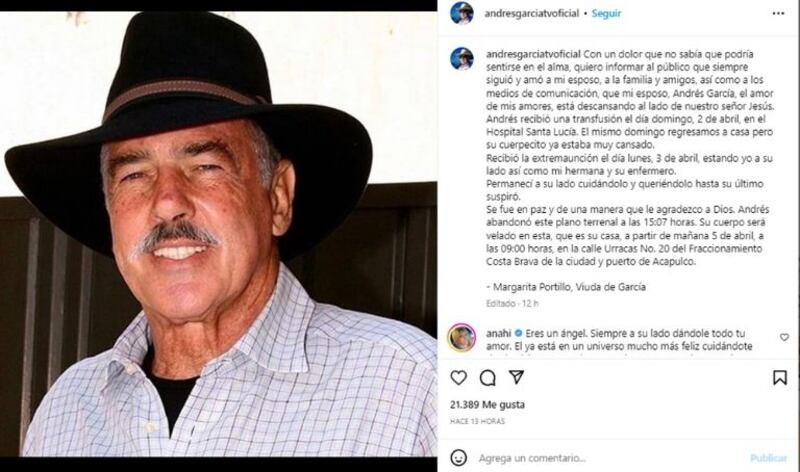The image size is (800, 472).
Task: Like the post with the heart icon
Action: [x=458, y=378]
